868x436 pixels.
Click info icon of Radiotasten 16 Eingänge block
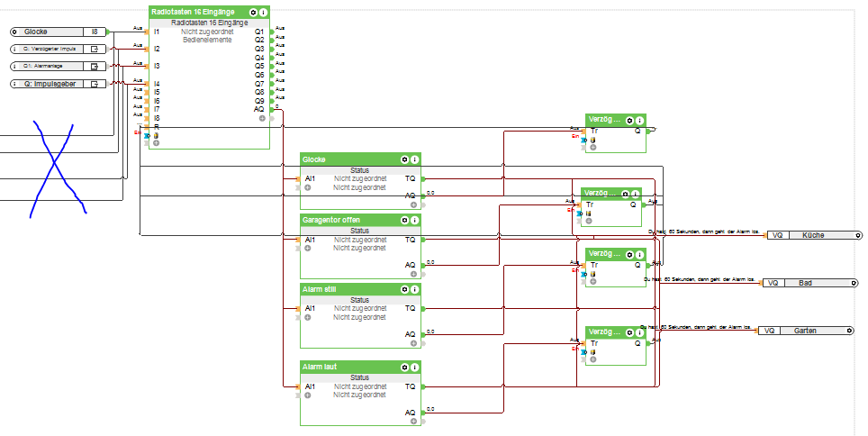263,13
